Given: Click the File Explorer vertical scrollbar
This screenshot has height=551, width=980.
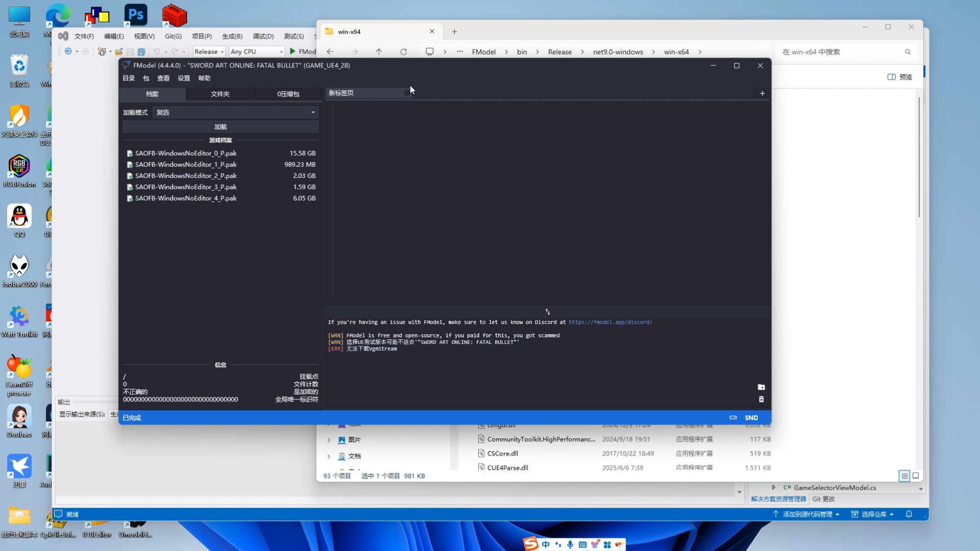Looking at the screenshot, I should point(919,158).
